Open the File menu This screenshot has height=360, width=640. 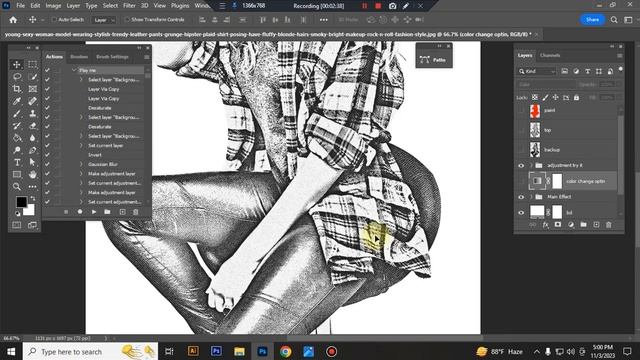tap(20, 6)
